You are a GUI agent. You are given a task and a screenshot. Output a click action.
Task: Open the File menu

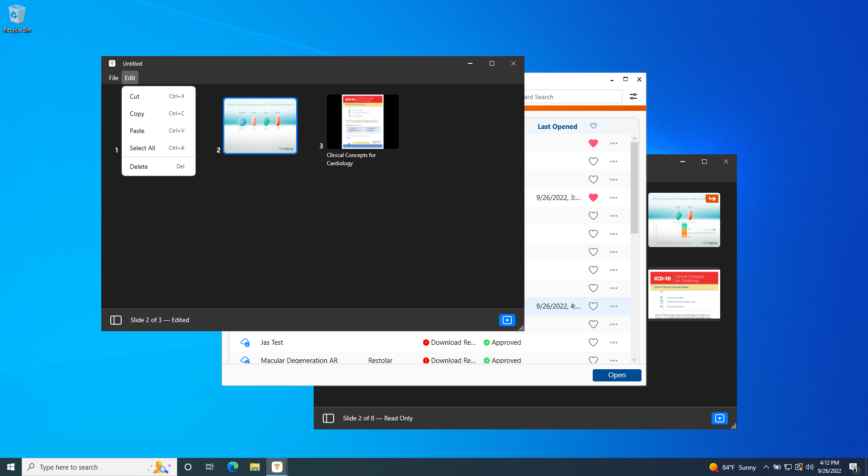(113, 78)
